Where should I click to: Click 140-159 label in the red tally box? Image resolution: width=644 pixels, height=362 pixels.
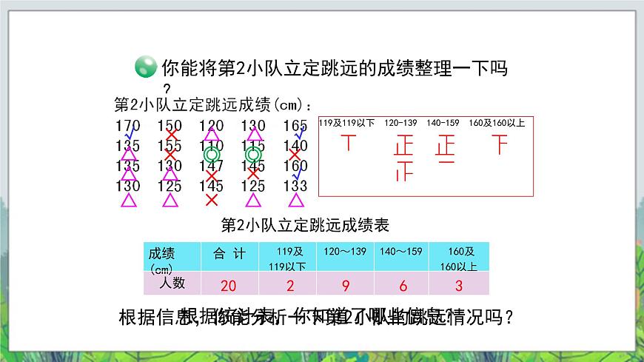[443, 123]
